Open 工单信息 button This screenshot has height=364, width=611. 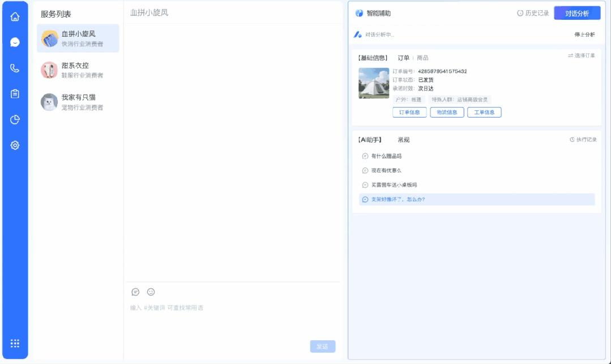[x=484, y=112]
